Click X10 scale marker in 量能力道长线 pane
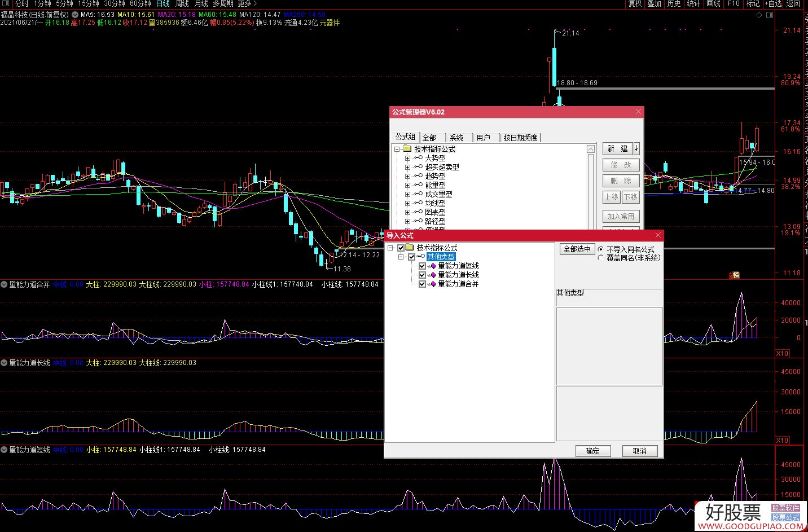The width and height of the screenshot is (808, 532). (783, 441)
